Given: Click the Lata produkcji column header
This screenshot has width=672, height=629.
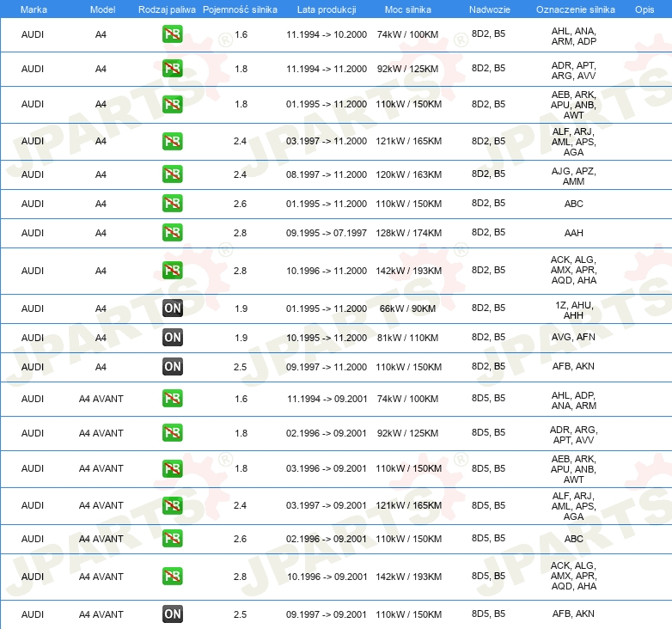Looking at the screenshot, I should click(x=327, y=9).
